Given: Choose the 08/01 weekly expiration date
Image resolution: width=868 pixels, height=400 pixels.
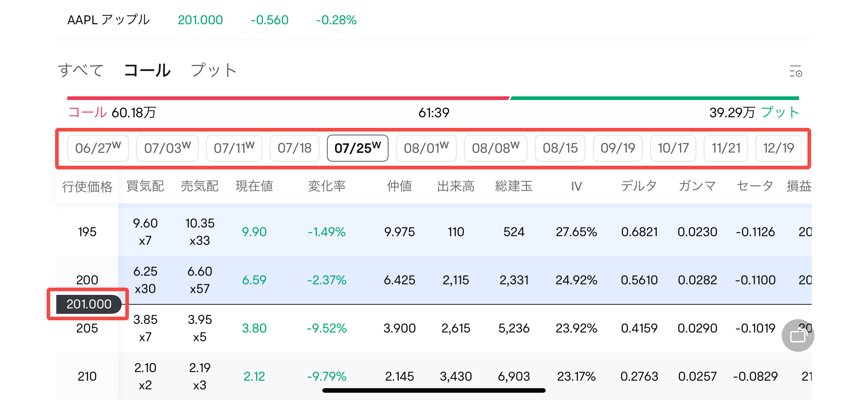Looking at the screenshot, I should tap(426, 148).
